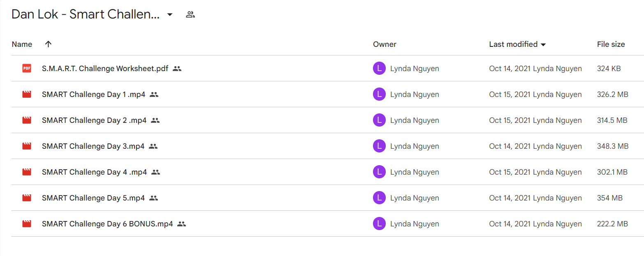The width and height of the screenshot is (644, 256).
Task: Sort by the Name column header
Action: [x=22, y=44]
